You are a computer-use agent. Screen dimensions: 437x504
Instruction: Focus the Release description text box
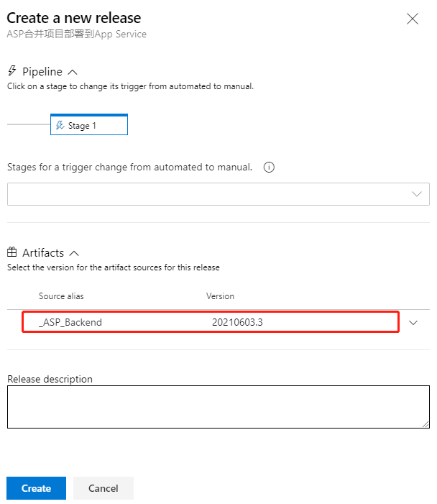coord(218,407)
